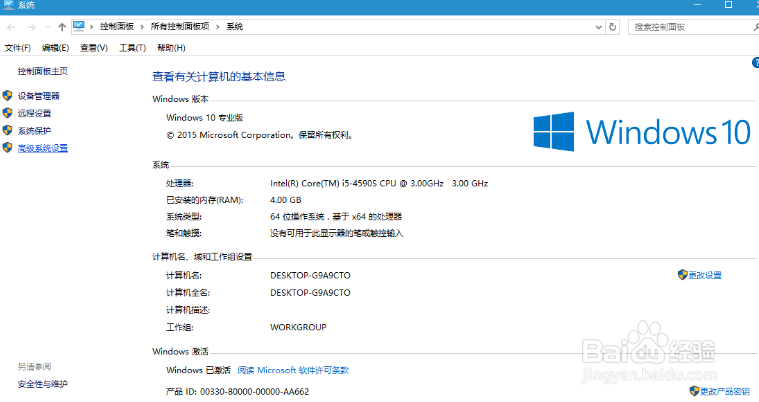The height and width of the screenshot is (402, 759).
Task: Click shield icon next to 高级系统设置
Action: [x=7, y=148]
